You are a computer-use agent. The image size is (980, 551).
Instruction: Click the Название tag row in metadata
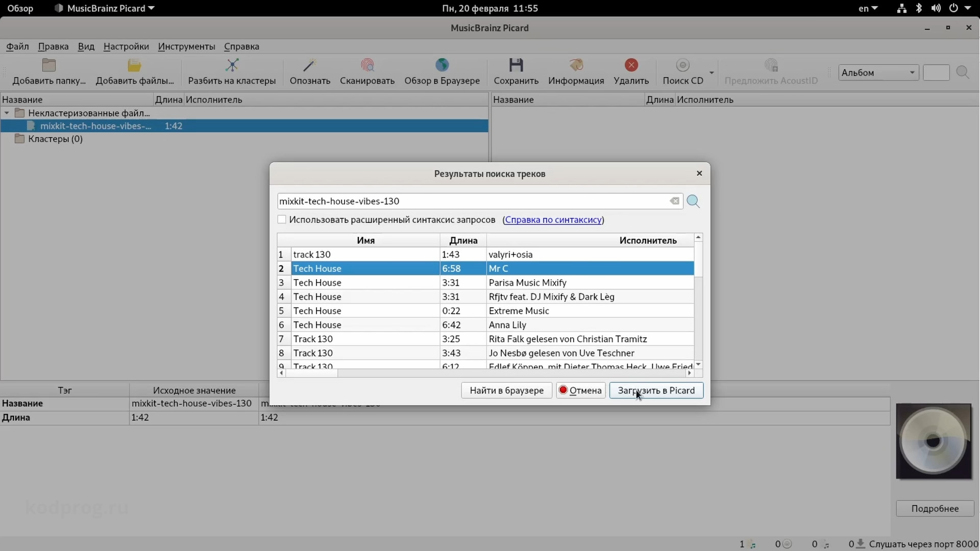(444, 404)
